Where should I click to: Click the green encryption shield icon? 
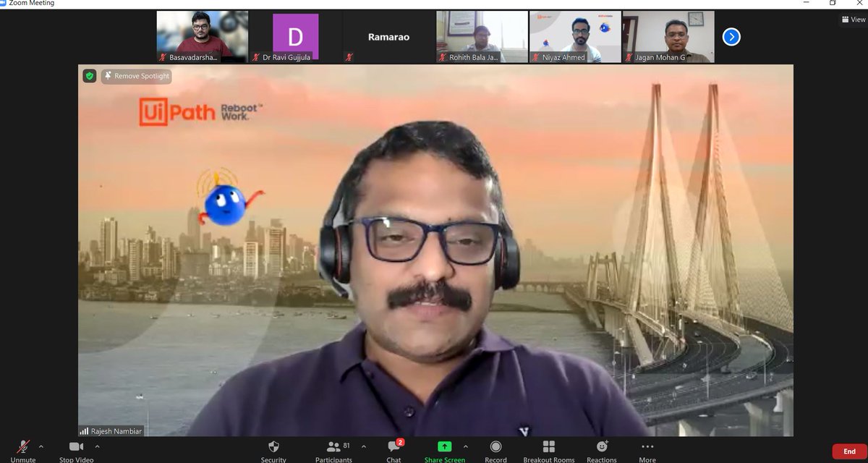coord(90,75)
